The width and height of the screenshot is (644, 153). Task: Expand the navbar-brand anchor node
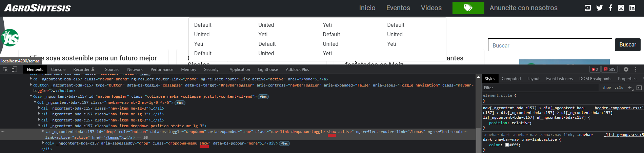click(31, 79)
